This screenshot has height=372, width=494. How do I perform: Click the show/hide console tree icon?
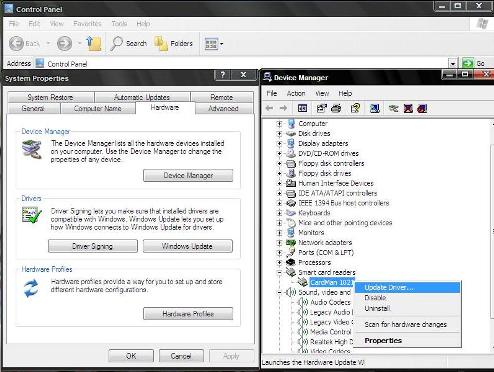(302, 108)
